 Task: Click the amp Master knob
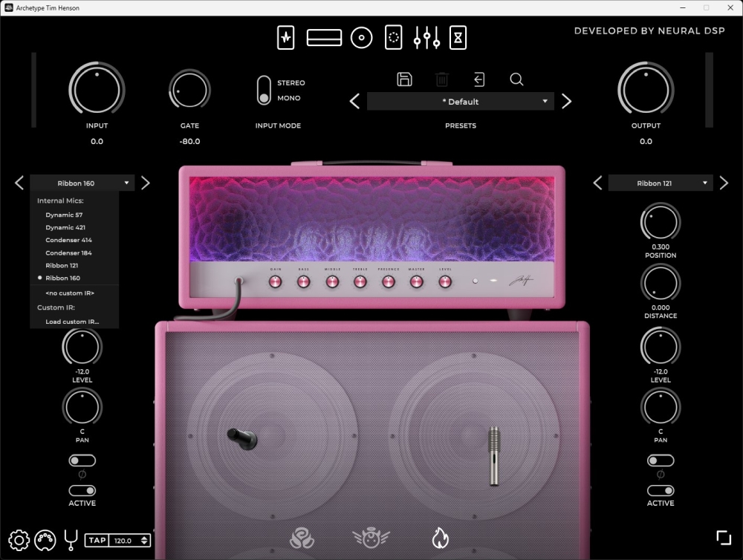(x=417, y=282)
